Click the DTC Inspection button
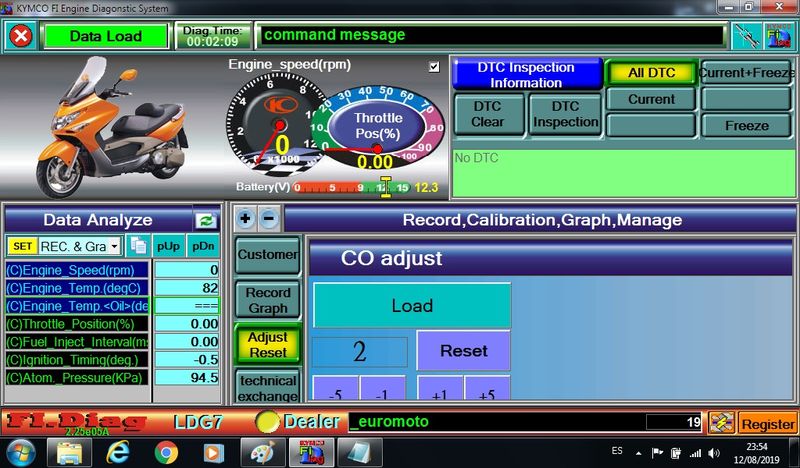Screen dimensions: 800x468 coord(565,114)
